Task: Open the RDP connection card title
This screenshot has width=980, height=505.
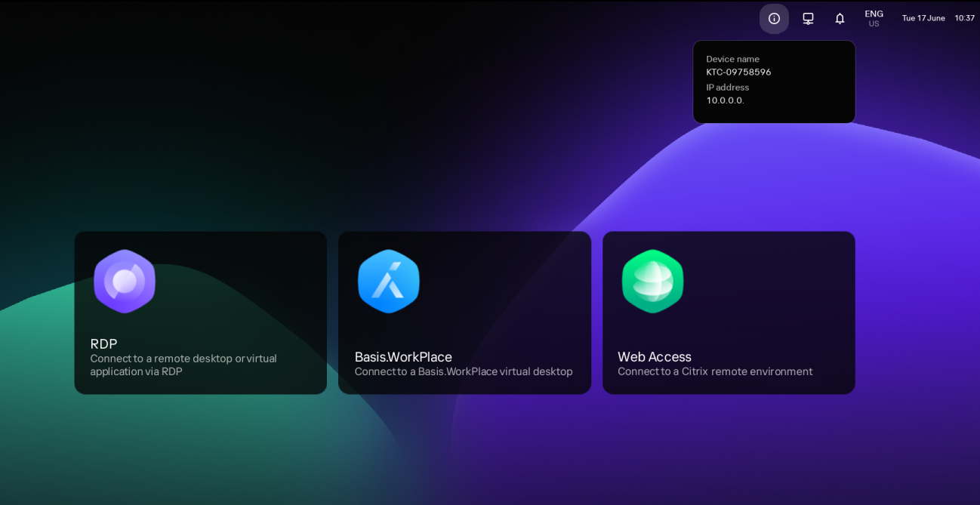Action: tap(103, 343)
